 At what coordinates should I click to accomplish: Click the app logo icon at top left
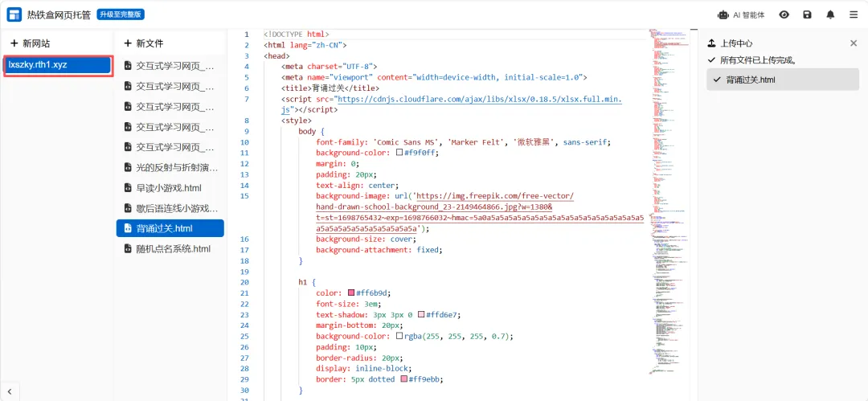[x=14, y=15]
